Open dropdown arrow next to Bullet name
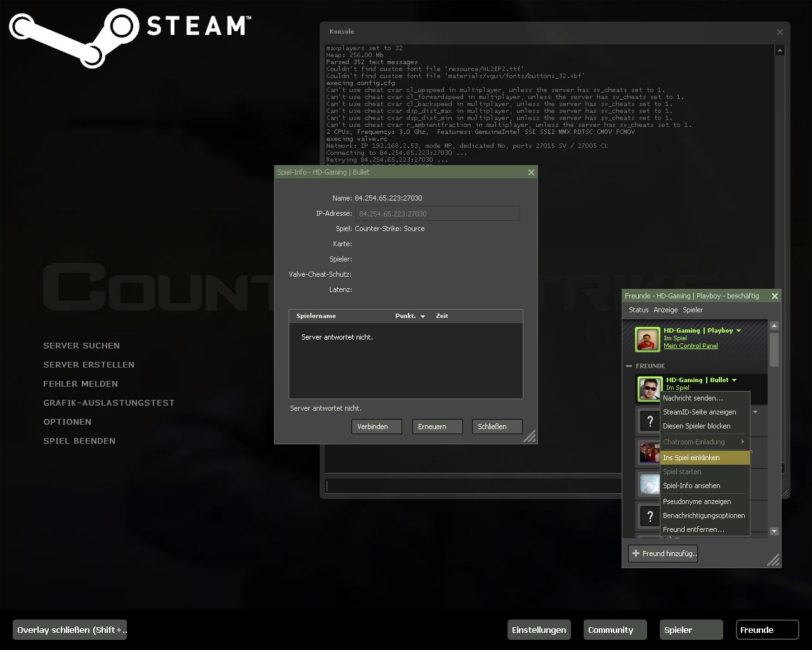812x650 pixels. click(x=734, y=380)
